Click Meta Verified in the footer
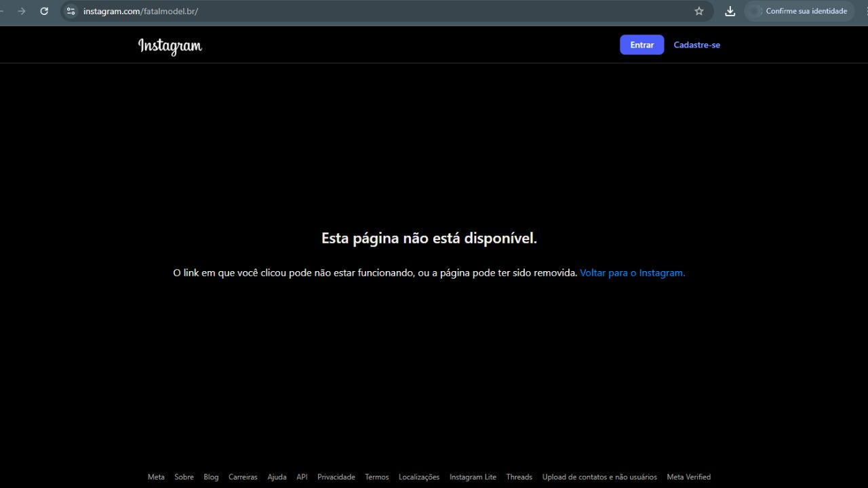 [x=688, y=477]
